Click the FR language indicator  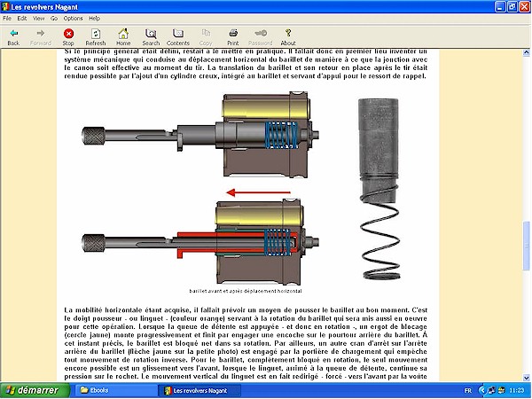coord(467,390)
